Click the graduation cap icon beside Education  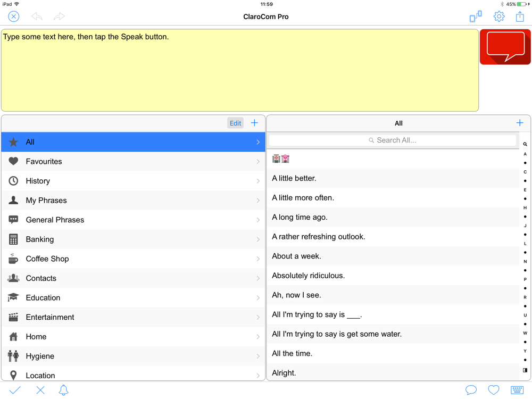13,297
